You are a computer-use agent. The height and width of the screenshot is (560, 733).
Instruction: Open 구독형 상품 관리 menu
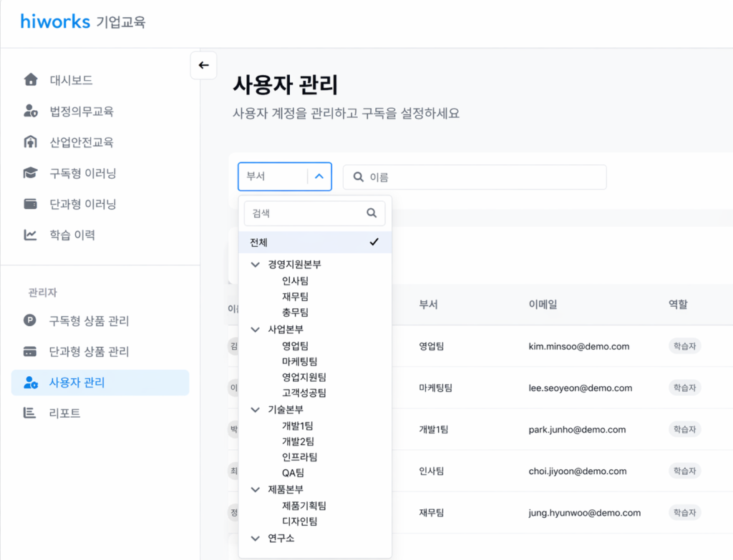pyautogui.click(x=89, y=321)
